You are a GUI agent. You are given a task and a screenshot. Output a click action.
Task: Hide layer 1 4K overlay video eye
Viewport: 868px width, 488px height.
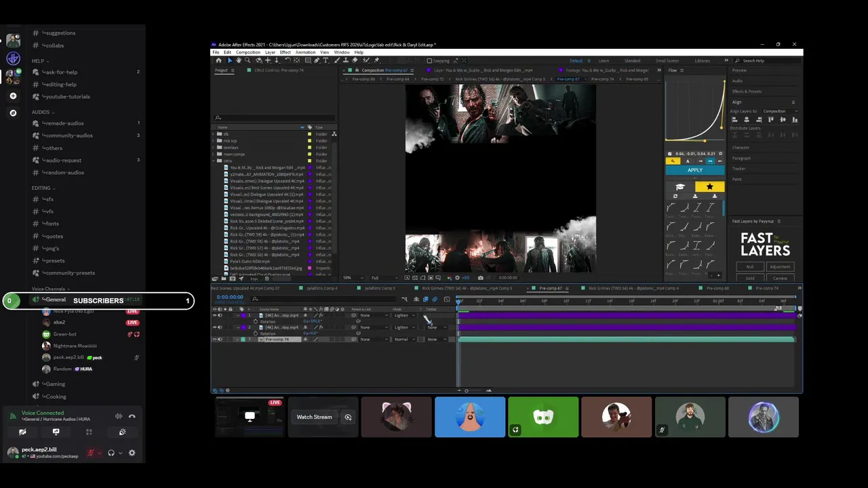[215, 316]
